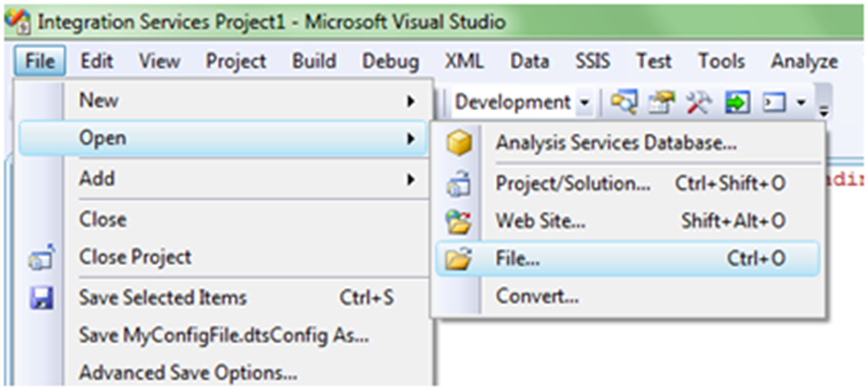
Task: Open the SSIS menu
Action: [x=592, y=61]
